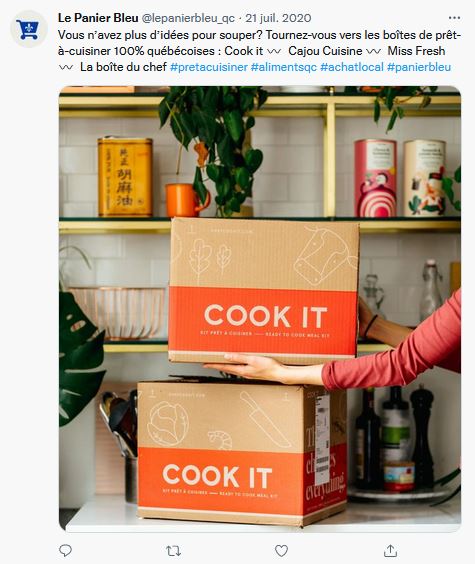This screenshot has height=564, width=475.
Task: Click the reply speech bubble icon
Action: [65, 550]
